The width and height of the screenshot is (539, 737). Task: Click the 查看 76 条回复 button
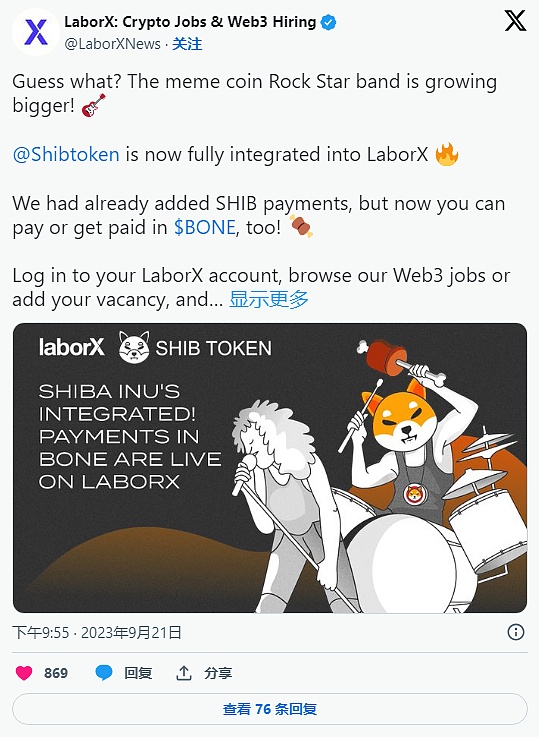click(x=270, y=709)
